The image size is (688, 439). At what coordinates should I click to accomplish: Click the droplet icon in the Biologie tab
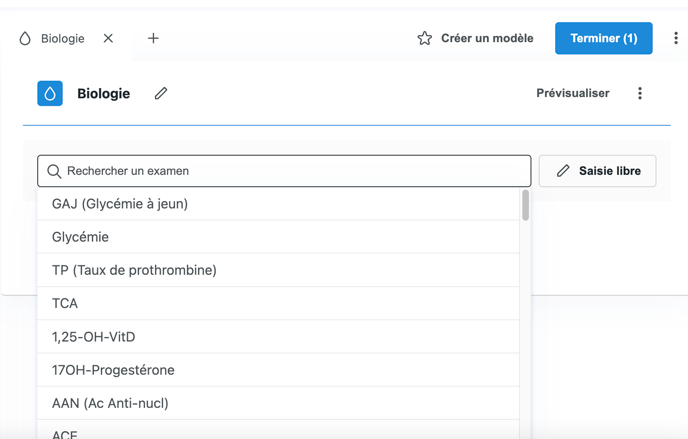click(x=25, y=38)
